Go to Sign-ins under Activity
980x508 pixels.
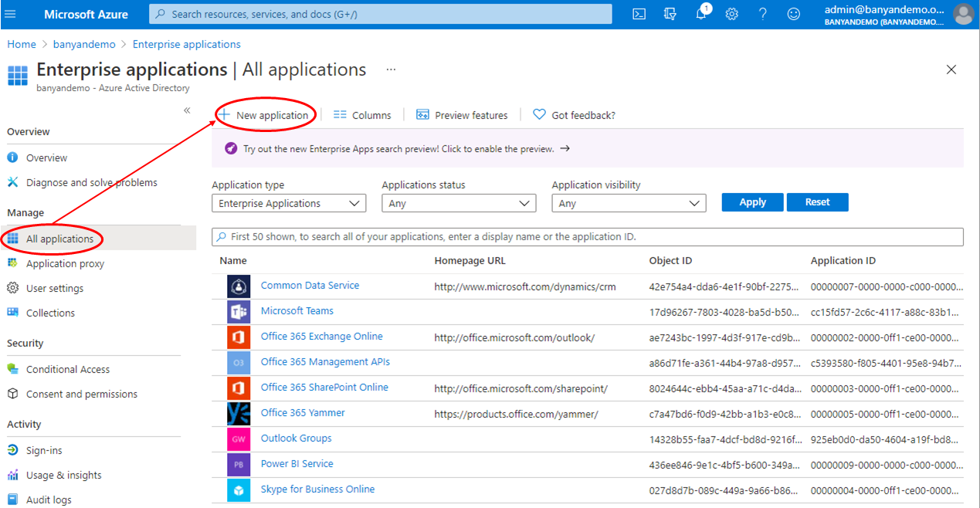44,451
